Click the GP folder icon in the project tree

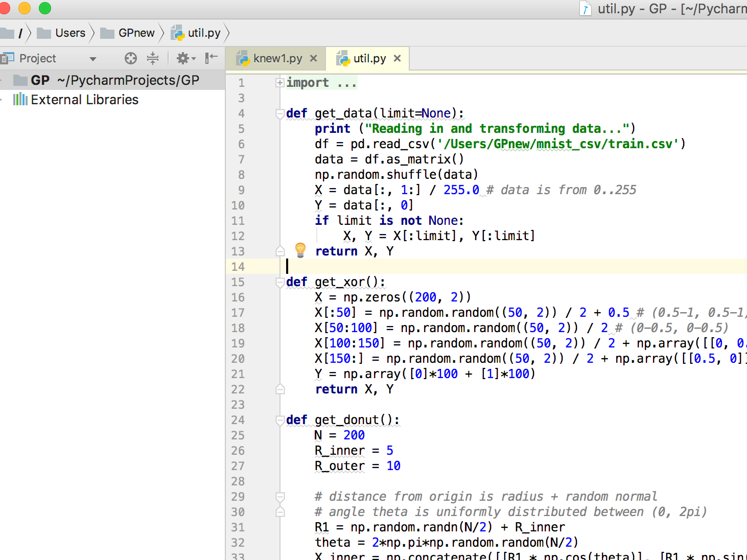coord(19,80)
